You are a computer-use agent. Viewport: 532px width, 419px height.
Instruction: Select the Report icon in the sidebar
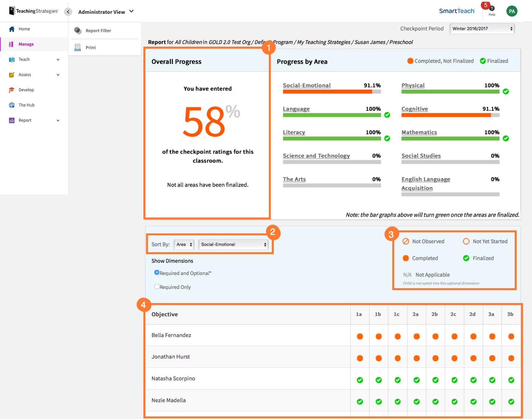click(x=12, y=120)
